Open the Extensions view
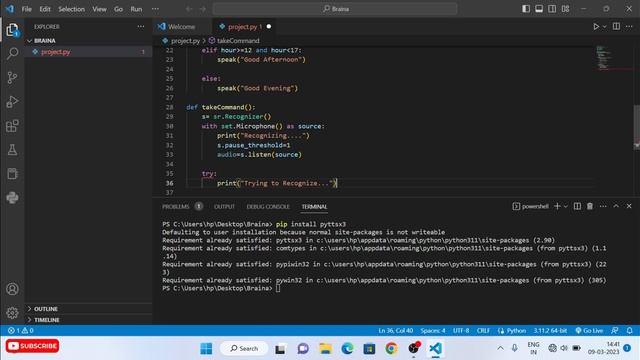The height and width of the screenshot is (360, 640). 12,126
